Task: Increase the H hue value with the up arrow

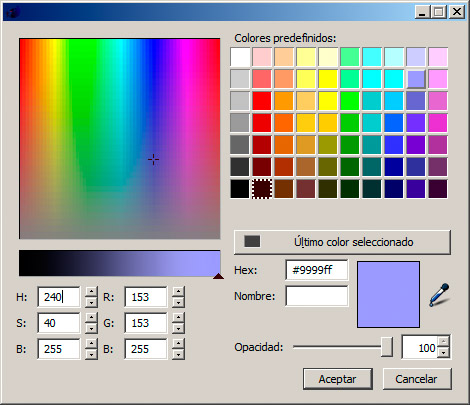Action: [91, 291]
